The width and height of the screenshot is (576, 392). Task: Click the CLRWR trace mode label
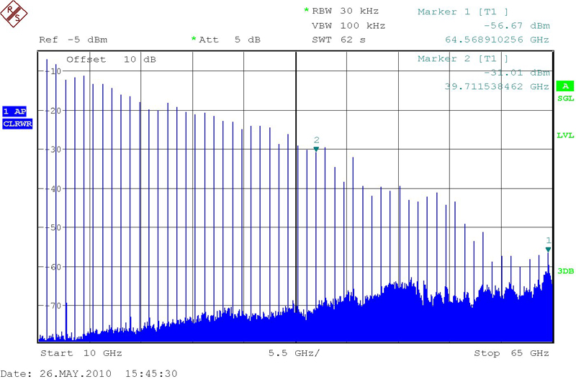point(16,124)
